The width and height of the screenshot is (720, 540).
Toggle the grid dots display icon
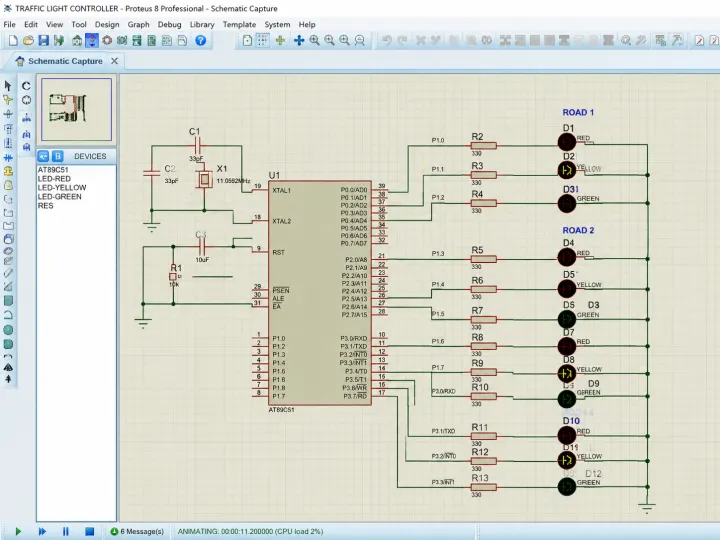[x=262, y=40]
